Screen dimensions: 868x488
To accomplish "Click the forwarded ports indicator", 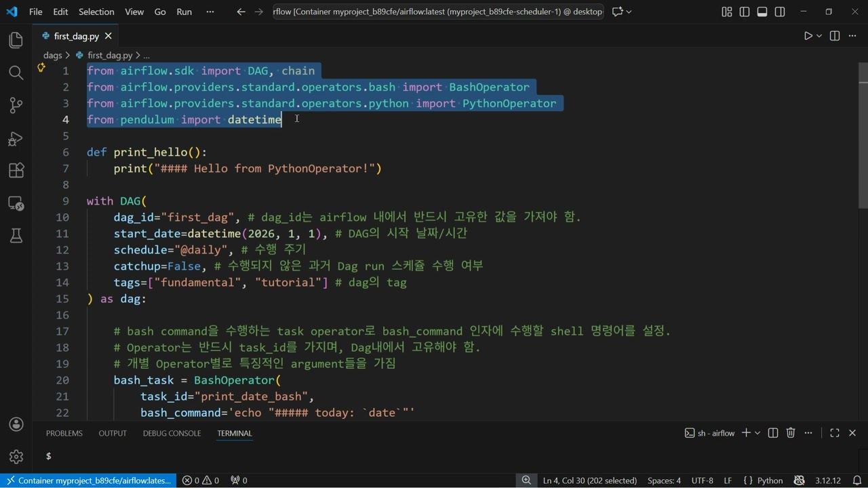I will click(239, 481).
